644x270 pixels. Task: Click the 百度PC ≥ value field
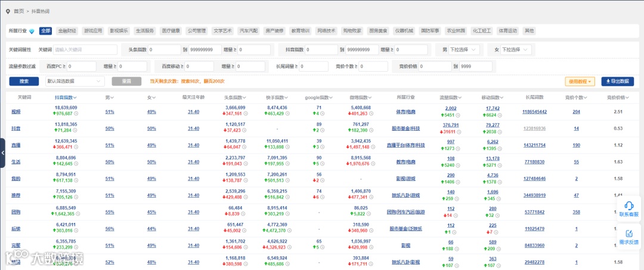pos(81,66)
